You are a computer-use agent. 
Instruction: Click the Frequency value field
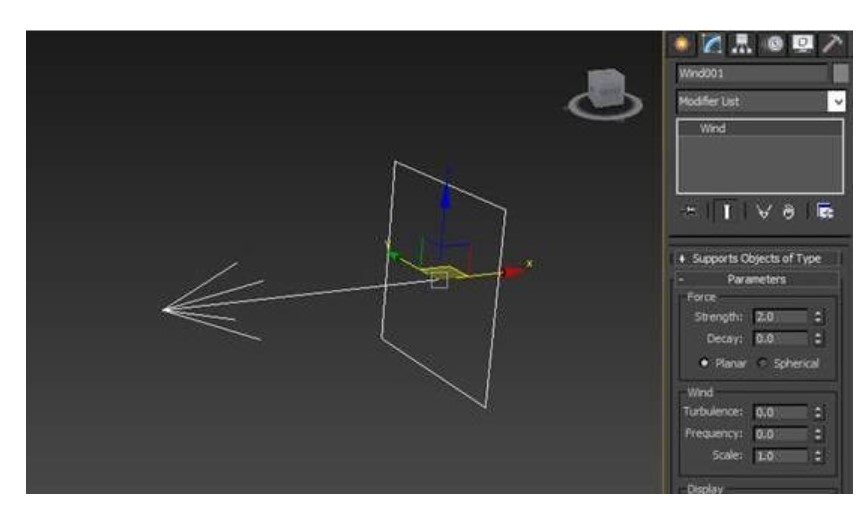781,434
